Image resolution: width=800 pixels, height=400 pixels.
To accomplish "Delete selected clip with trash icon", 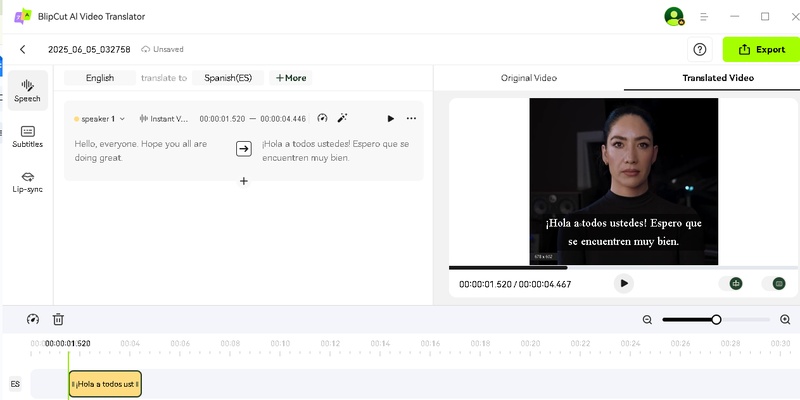I will pyautogui.click(x=58, y=319).
